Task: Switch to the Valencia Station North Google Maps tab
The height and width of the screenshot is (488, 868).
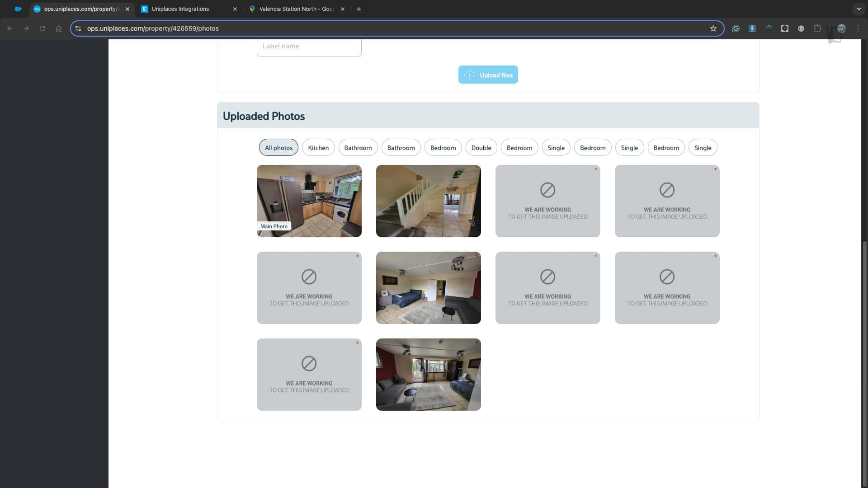Action: (297, 9)
